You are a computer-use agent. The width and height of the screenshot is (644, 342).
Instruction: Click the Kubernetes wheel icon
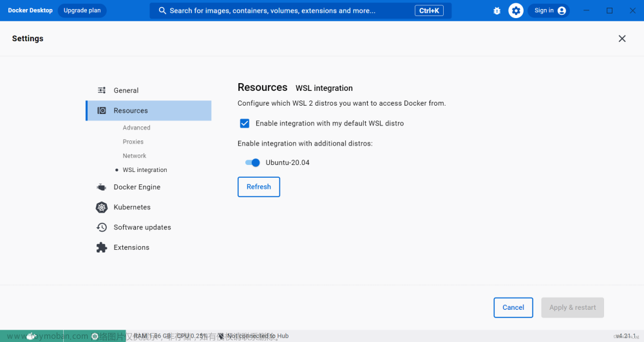[102, 207]
